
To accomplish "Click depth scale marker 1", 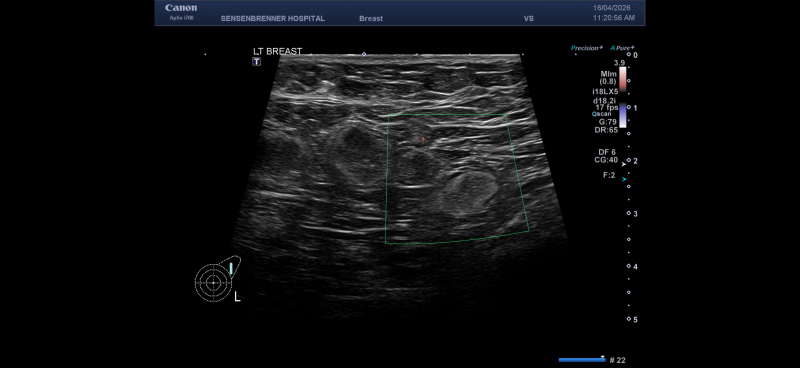I will (x=635, y=108).
